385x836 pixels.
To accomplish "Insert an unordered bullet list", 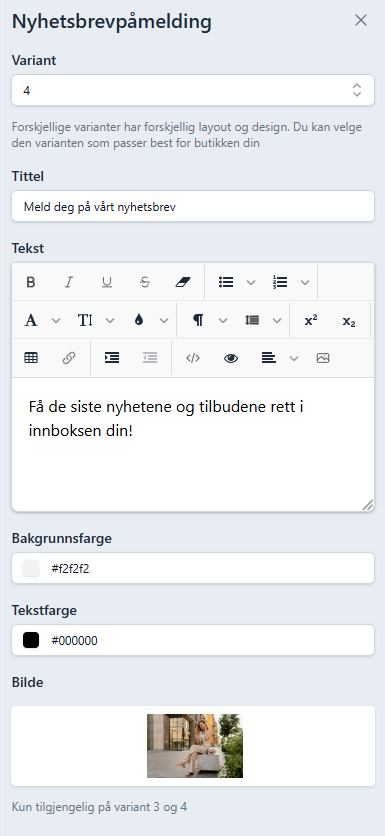I will click(226, 282).
